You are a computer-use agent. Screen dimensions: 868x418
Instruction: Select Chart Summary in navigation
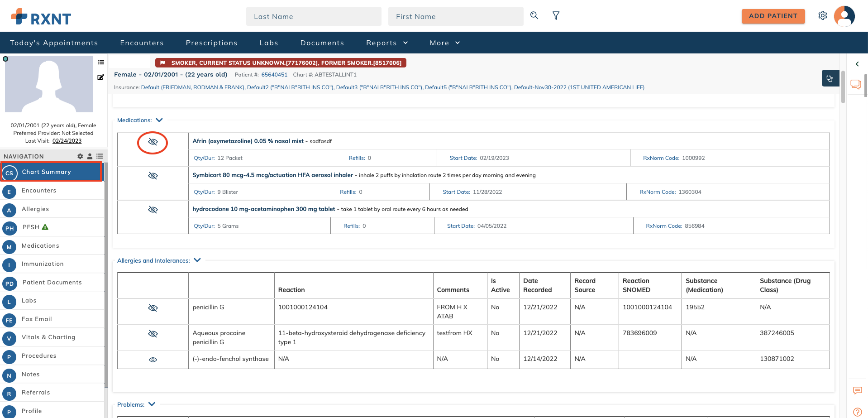(x=52, y=172)
